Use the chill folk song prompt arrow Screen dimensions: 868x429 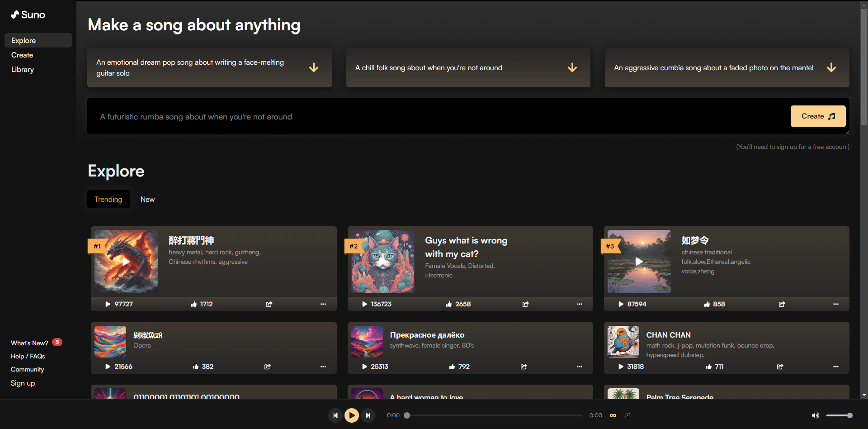click(x=572, y=68)
